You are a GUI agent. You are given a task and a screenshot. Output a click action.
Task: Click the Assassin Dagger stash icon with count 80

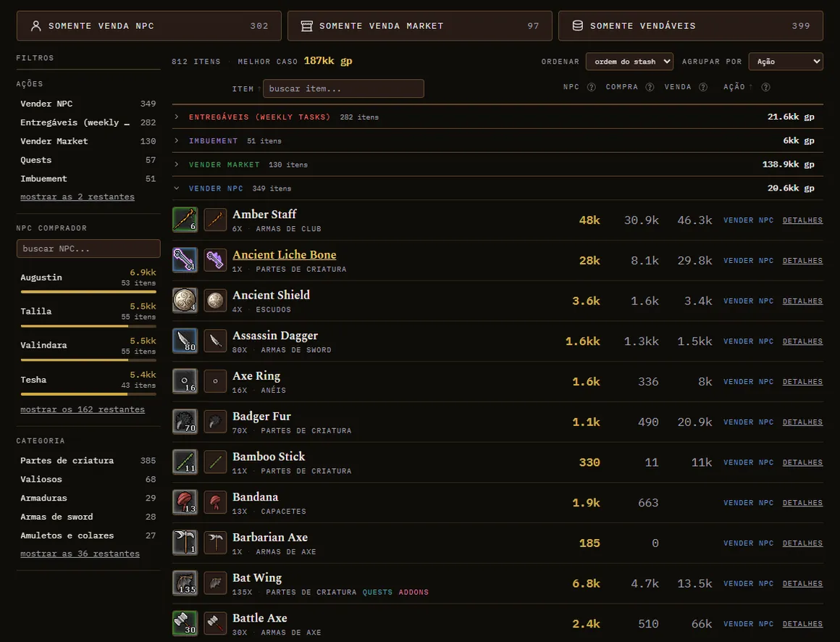point(185,341)
